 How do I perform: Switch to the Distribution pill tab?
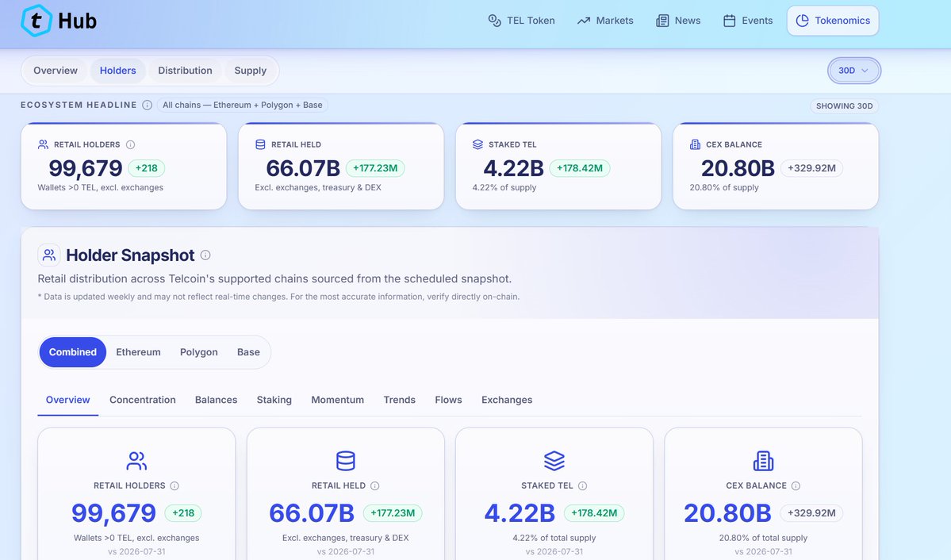click(185, 71)
